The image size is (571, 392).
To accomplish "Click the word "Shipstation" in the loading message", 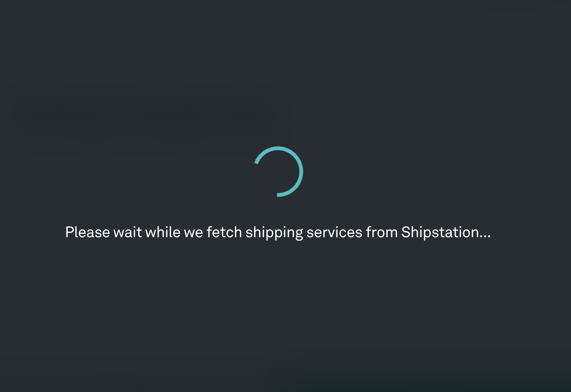I will point(440,232).
